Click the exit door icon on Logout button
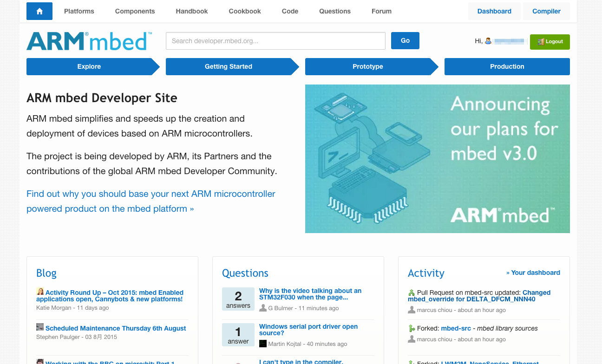The width and height of the screenshot is (602, 364). pyautogui.click(x=541, y=42)
